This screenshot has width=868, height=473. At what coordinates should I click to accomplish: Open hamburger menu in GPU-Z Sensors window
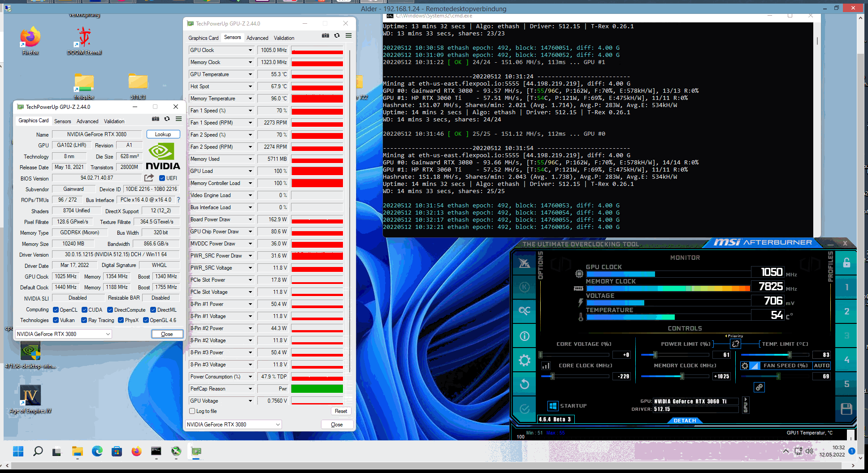pyautogui.click(x=348, y=36)
